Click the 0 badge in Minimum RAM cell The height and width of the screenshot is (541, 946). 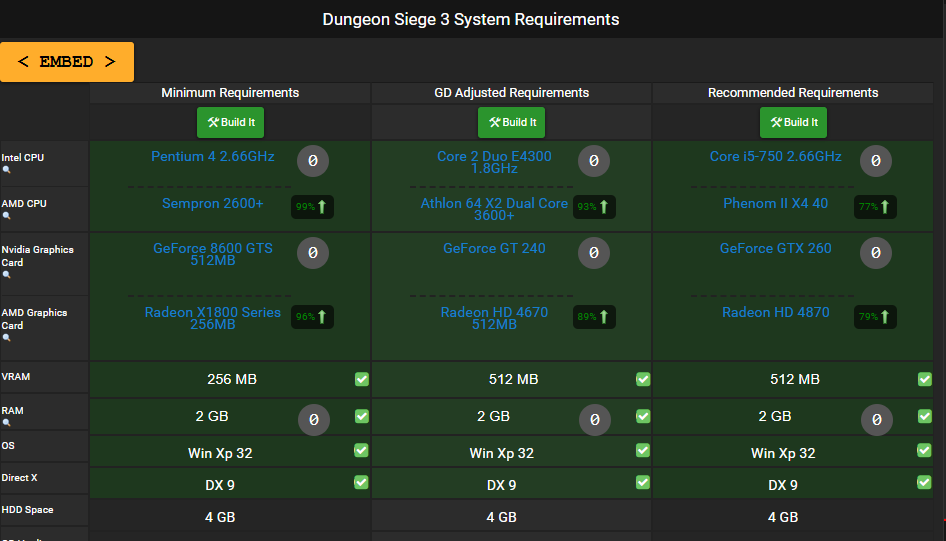314,420
